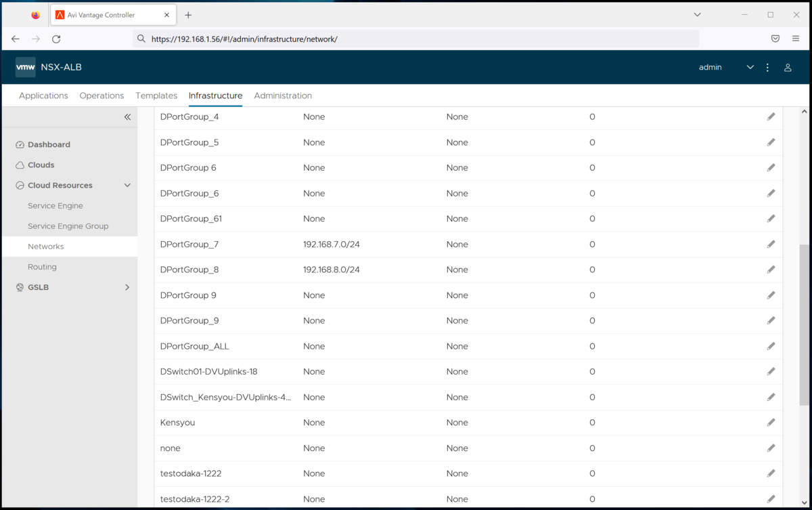Click the edit pencil for DPortGroup_5

click(771, 142)
